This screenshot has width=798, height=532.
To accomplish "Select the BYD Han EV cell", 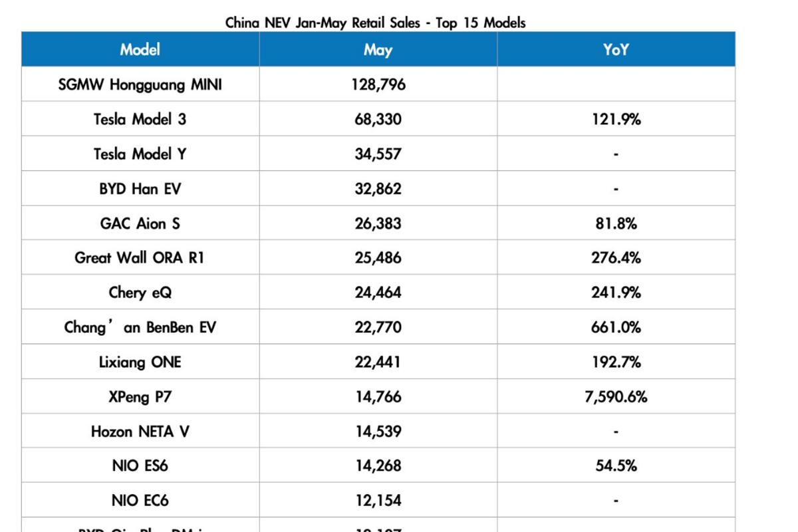I will coord(140,189).
